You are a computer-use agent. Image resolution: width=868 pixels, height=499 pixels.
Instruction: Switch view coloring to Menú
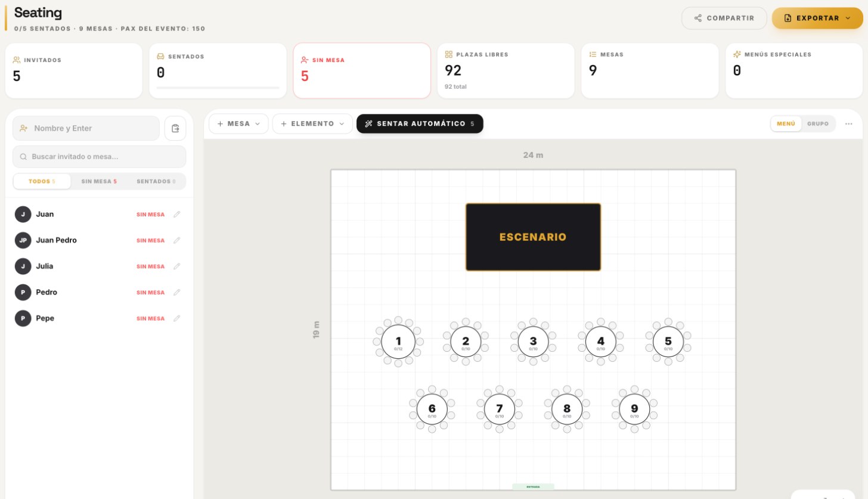coord(786,124)
